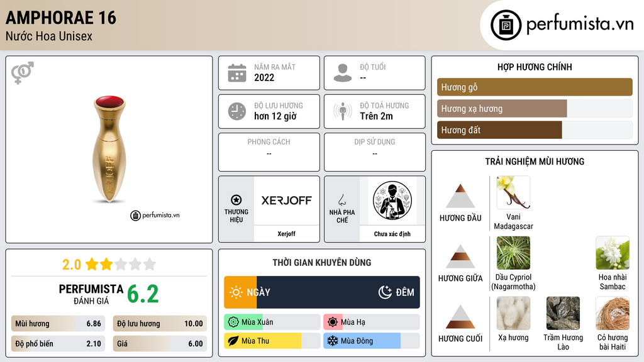This screenshot has height=362, width=644.
Task: Click the Nước Hoa Unisex subtitle
Action: click(49, 36)
